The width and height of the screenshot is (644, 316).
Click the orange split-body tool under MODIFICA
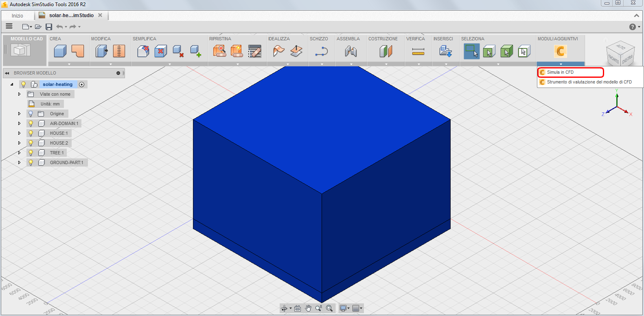click(x=119, y=51)
